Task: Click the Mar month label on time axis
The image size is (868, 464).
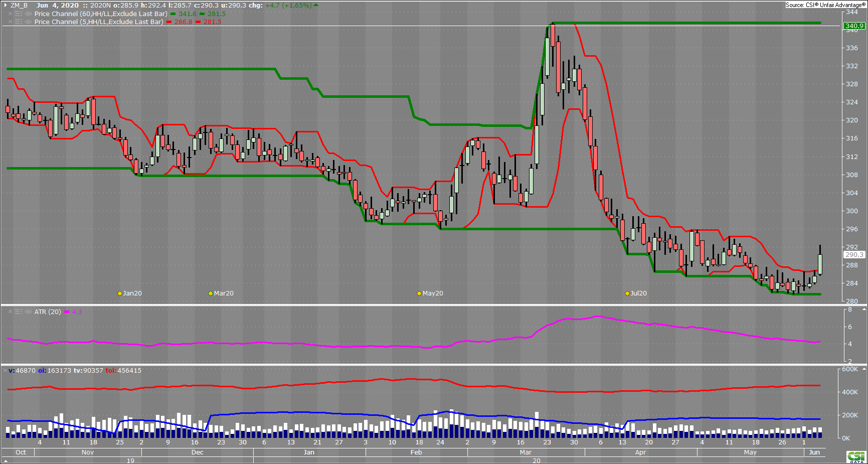Action: [x=526, y=452]
